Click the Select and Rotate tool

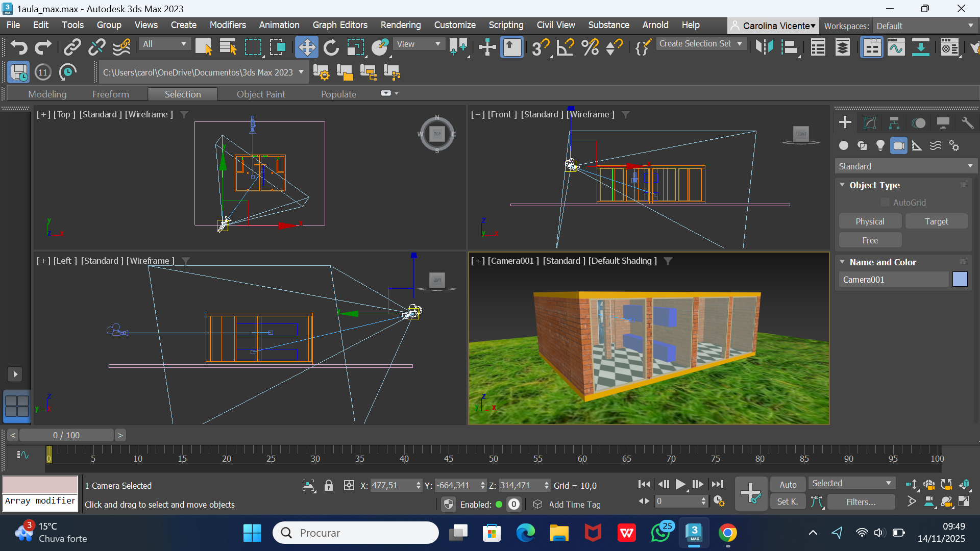pos(331,47)
